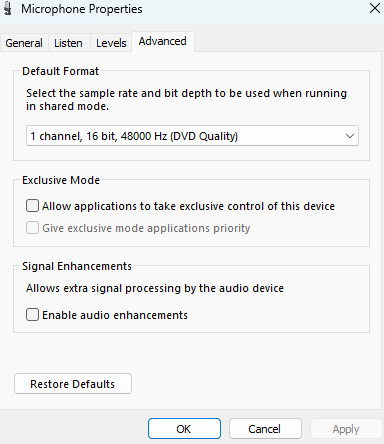Expand the Default Format sample rate dropdown
Screen dimensions: 384x444
[x=192, y=136]
